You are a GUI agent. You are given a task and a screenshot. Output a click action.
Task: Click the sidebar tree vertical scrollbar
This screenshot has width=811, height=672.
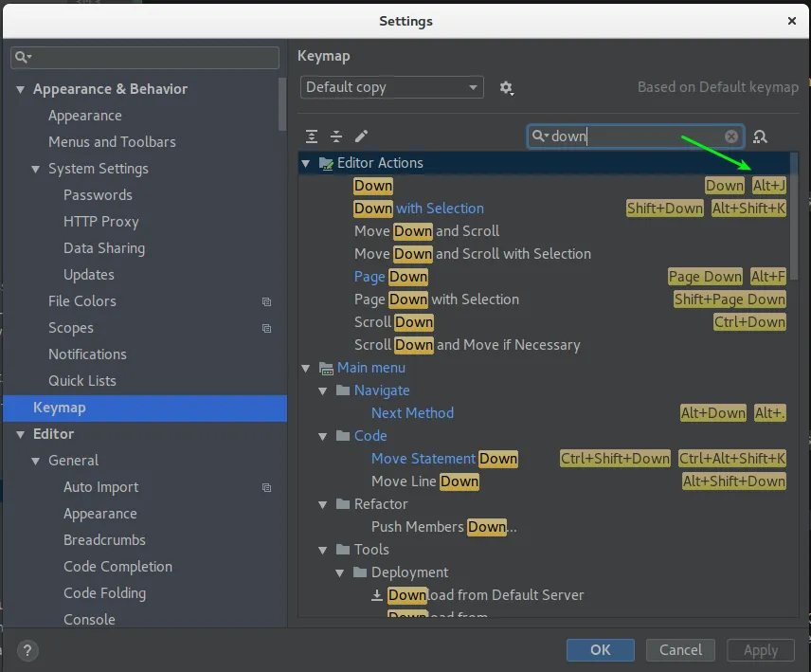282,103
